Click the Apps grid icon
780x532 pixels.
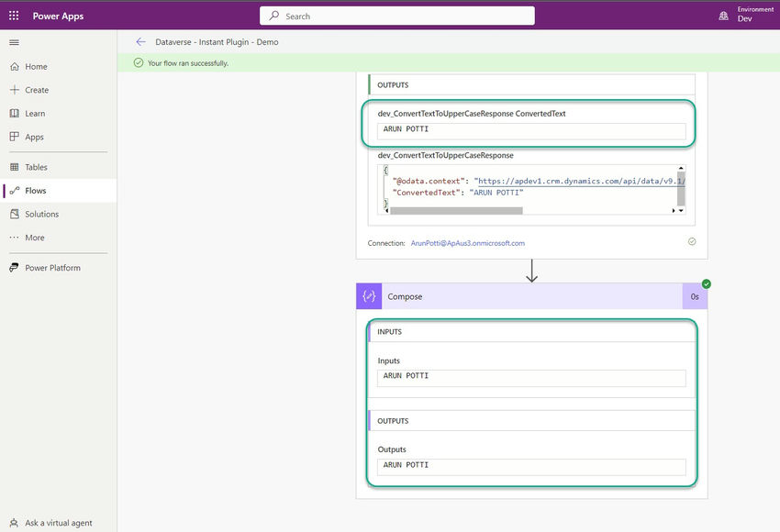(15, 137)
